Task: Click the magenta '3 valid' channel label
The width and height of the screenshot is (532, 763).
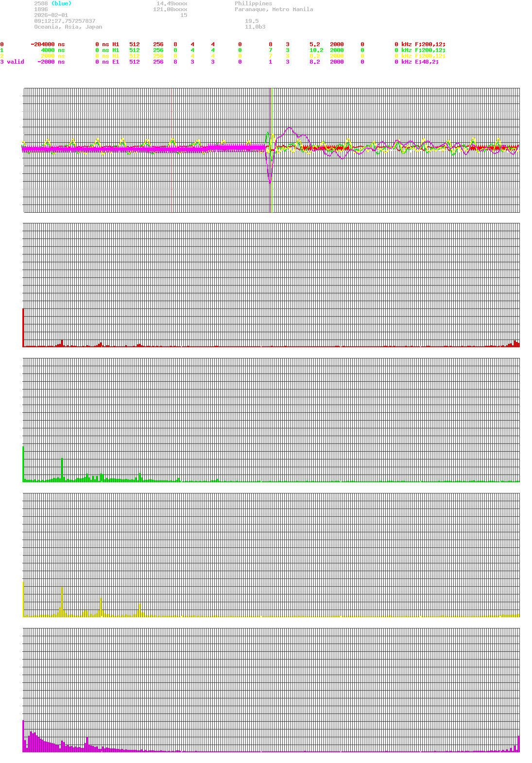Action: [12, 62]
